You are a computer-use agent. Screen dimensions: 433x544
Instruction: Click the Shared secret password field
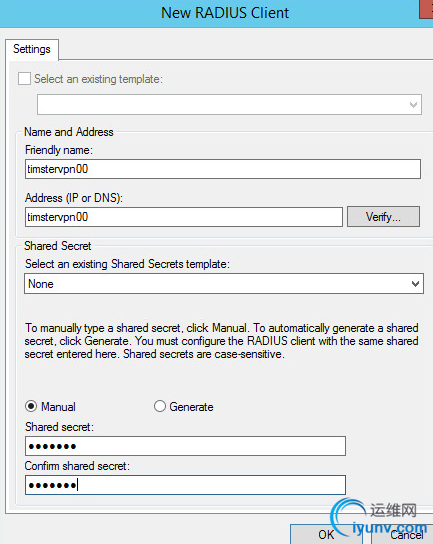pos(185,446)
